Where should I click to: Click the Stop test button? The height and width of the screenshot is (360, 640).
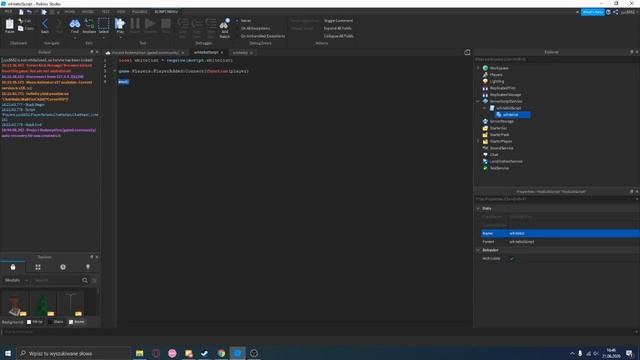coord(166,25)
